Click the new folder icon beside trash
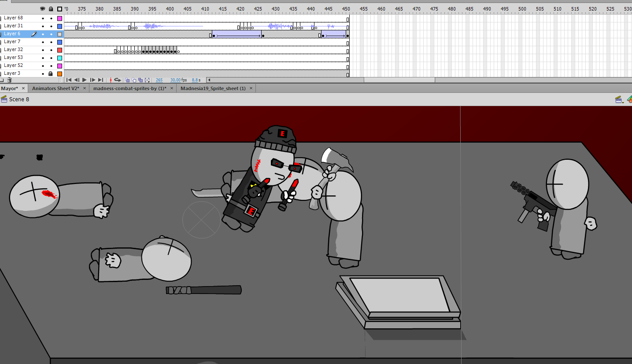 [1, 80]
